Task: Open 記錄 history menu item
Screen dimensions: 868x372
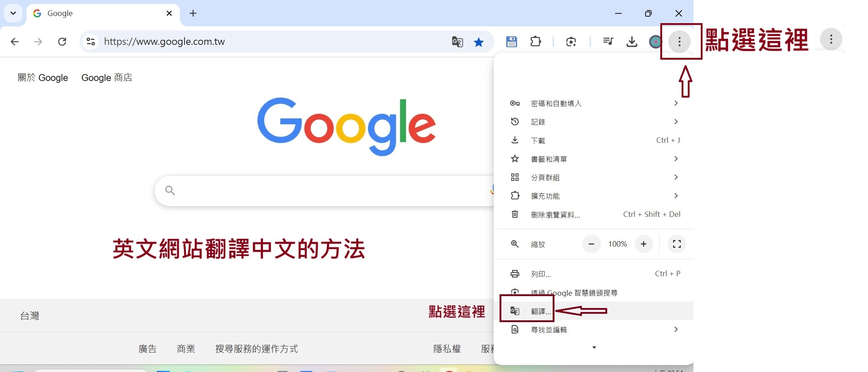Action: coord(593,122)
